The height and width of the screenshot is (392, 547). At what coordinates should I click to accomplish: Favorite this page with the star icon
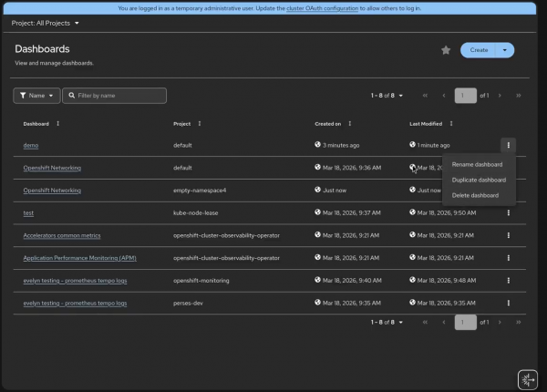click(x=446, y=50)
